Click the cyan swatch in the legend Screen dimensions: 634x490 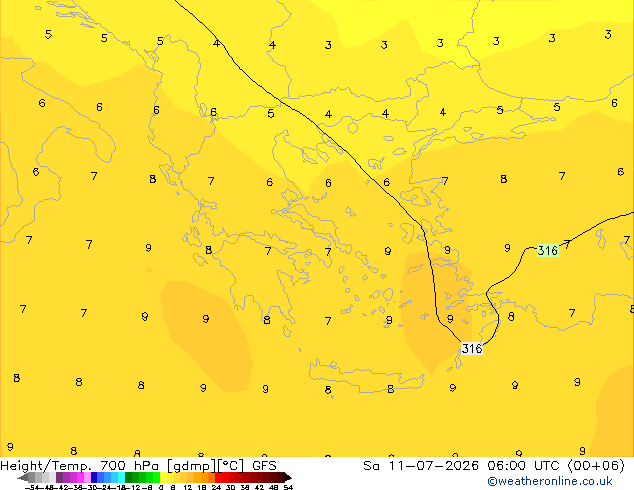tap(121, 478)
